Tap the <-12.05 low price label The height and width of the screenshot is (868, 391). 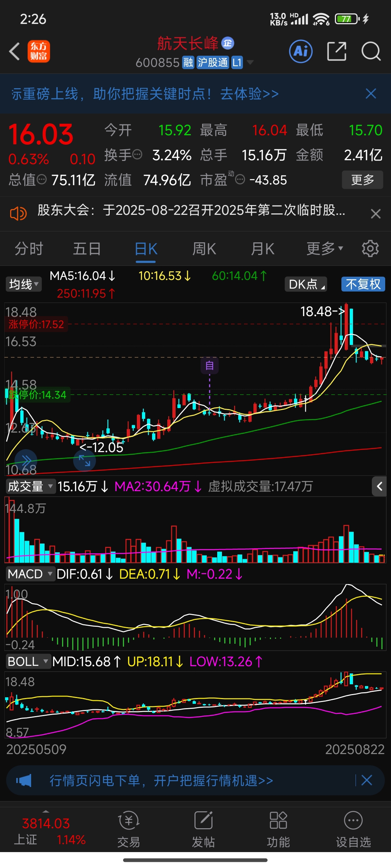coord(101,447)
